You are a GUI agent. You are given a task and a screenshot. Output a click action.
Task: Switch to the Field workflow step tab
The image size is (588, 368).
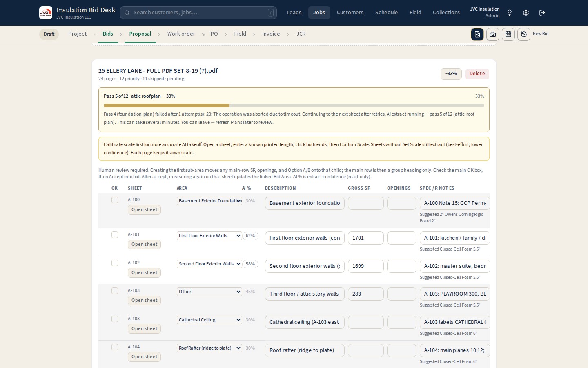240,34
